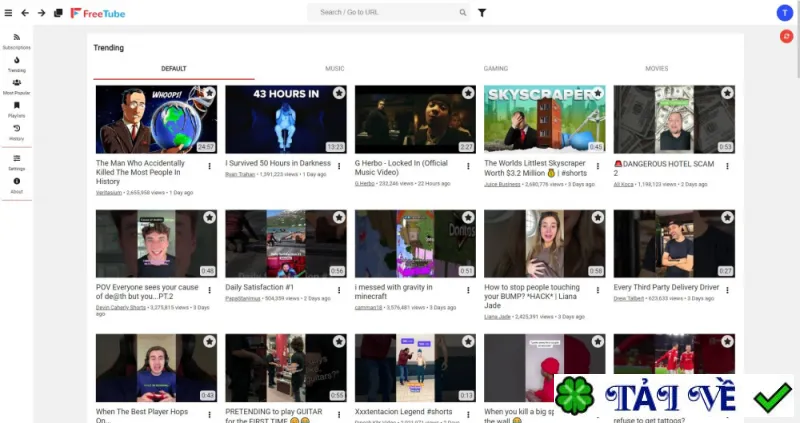This screenshot has height=423, width=800.
Task: Open a new window via the copy icon
Action: tap(58, 13)
